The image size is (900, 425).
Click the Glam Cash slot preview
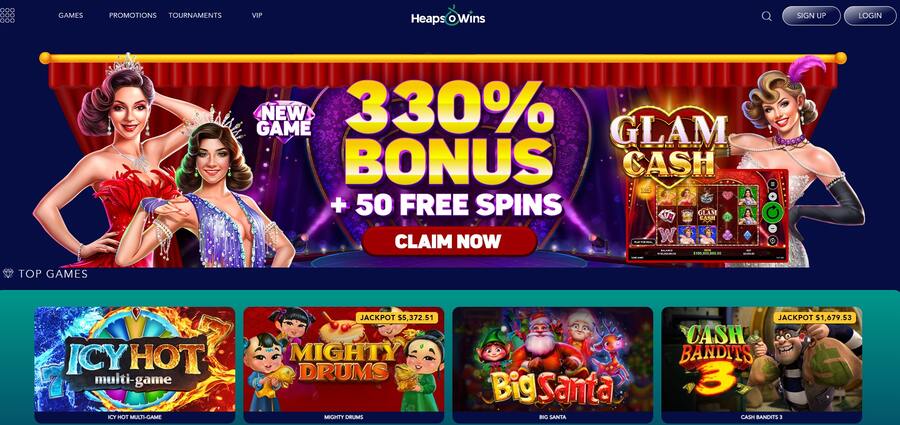[x=708, y=215]
